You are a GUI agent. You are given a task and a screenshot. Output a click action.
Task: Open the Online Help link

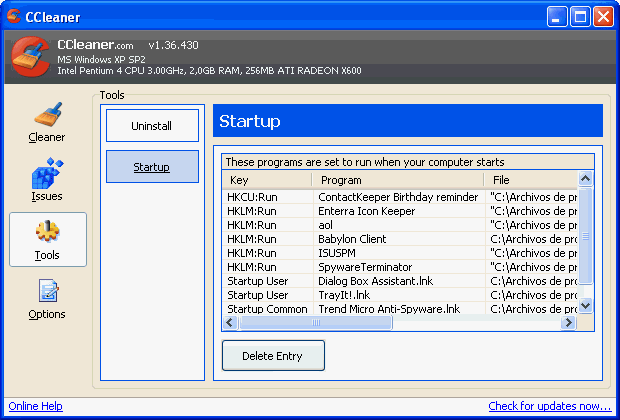click(x=36, y=406)
